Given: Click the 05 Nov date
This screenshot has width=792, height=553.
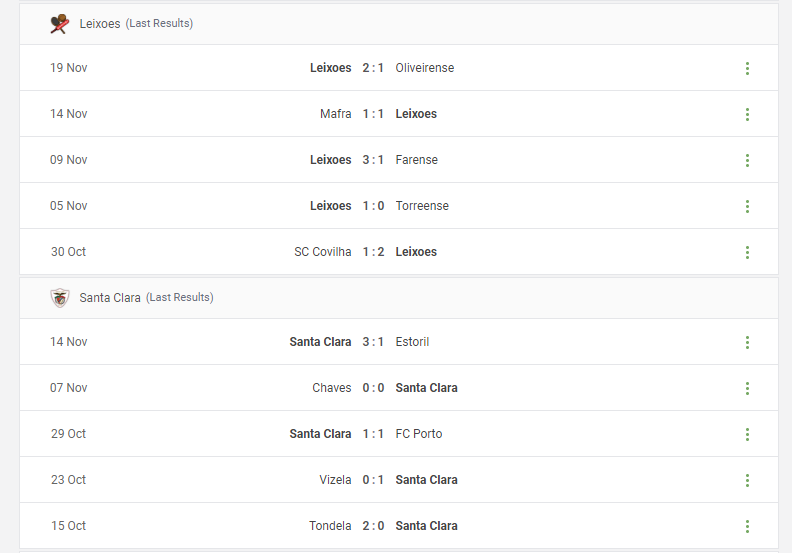Looking at the screenshot, I should pyautogui.click(x=69, y=206).
